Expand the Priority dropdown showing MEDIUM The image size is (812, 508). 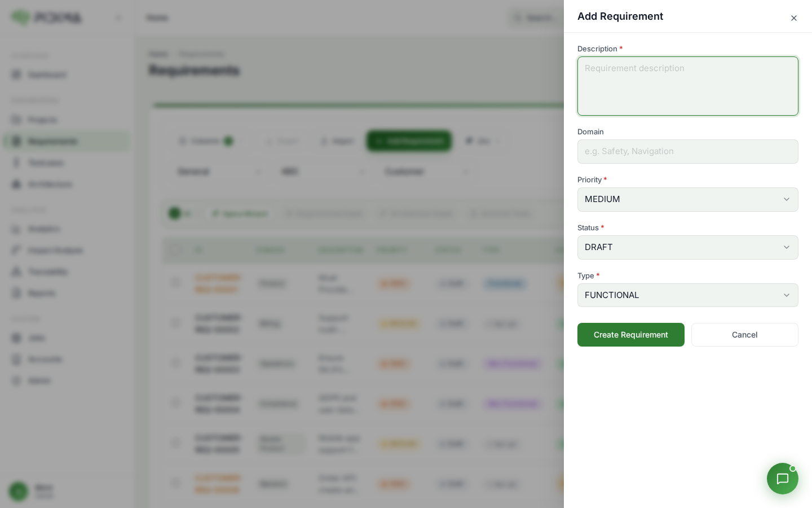tap(688, 199)
